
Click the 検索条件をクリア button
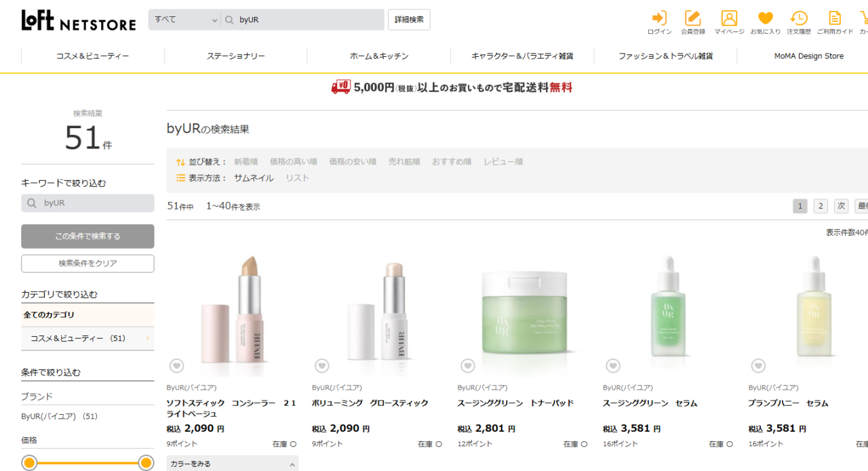pyautogui.click(x=87, y=264)
